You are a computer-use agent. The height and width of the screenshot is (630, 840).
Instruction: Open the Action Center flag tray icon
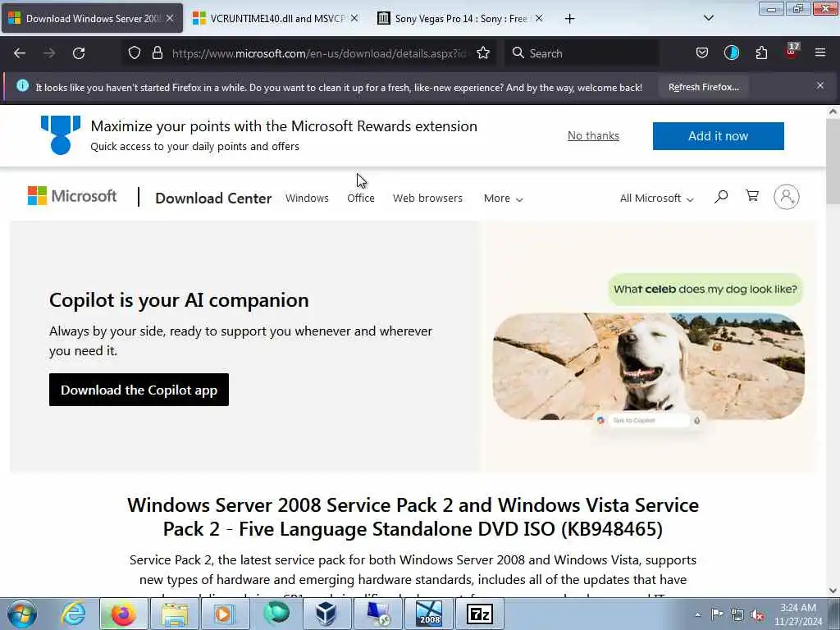coord(717,614)
